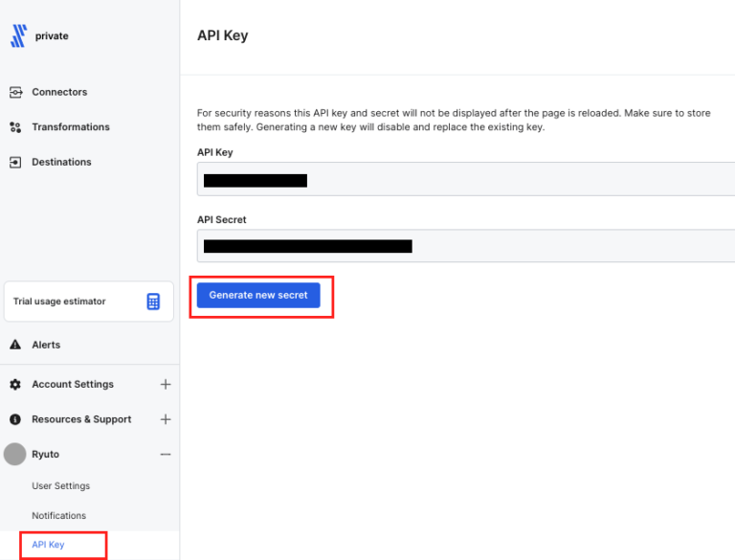Click the Fivetran logo icon
735x560 pixels.
(x=18, y=36)
